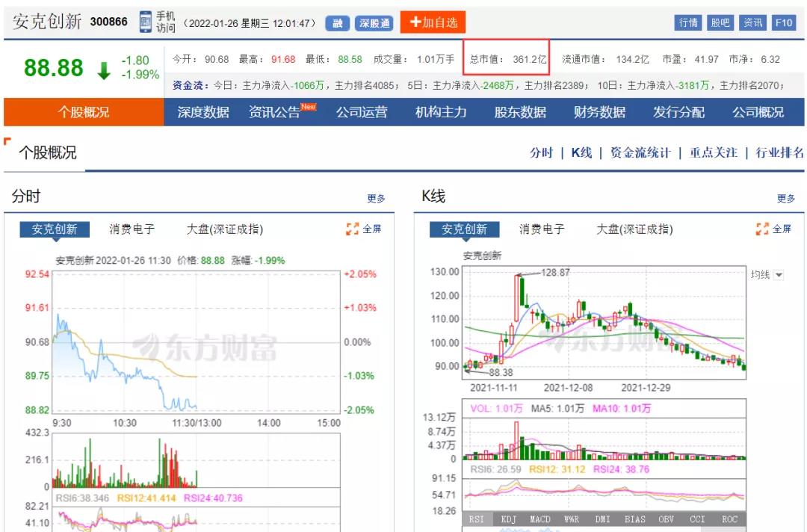The width and height of the screenshot is (807, 532).
Task: Open the F10 company overview
Action: click(x=785, y=22)
